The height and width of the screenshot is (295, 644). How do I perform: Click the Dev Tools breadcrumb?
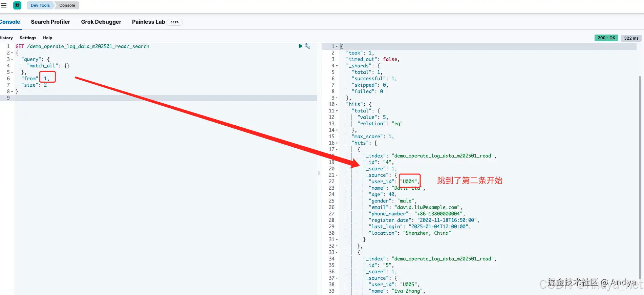(40, 5)
